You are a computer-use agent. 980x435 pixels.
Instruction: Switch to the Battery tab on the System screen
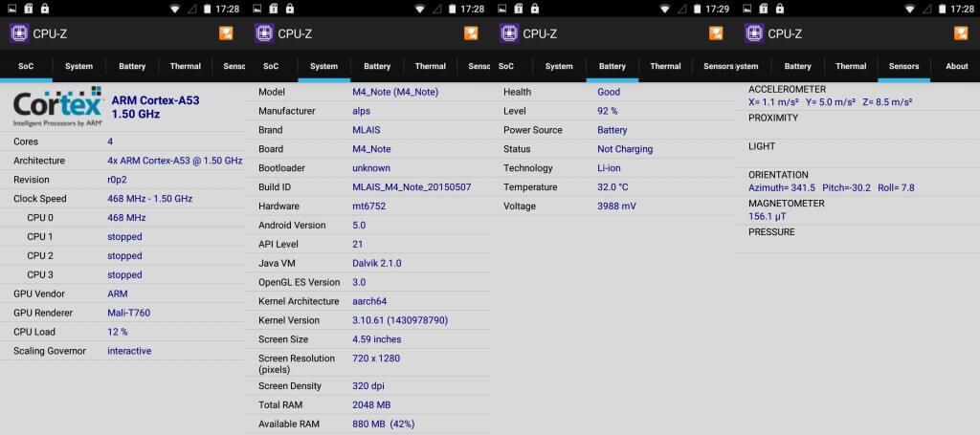pyautogui.click(x=377, y=66)
